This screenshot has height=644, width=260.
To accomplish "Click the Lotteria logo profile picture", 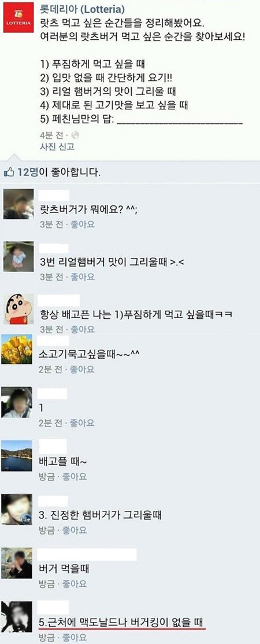I will point(18,17).
